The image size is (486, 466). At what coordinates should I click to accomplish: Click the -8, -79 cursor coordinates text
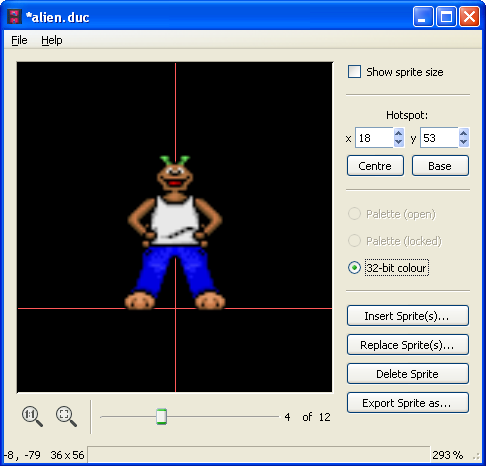coord(22,455)
